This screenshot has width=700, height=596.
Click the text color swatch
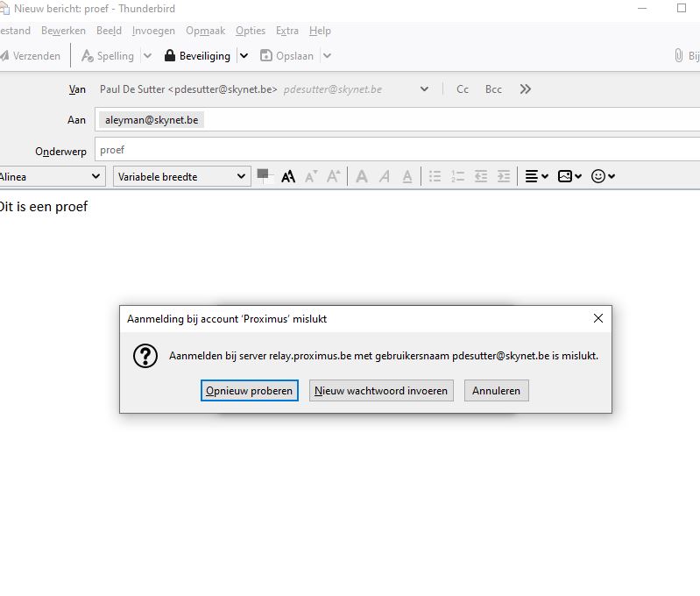coord(263,174)
